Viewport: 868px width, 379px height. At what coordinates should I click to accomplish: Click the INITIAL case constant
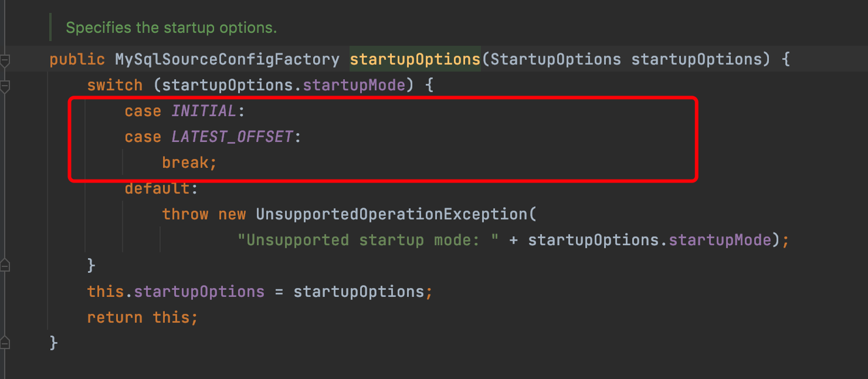point(204,111)
